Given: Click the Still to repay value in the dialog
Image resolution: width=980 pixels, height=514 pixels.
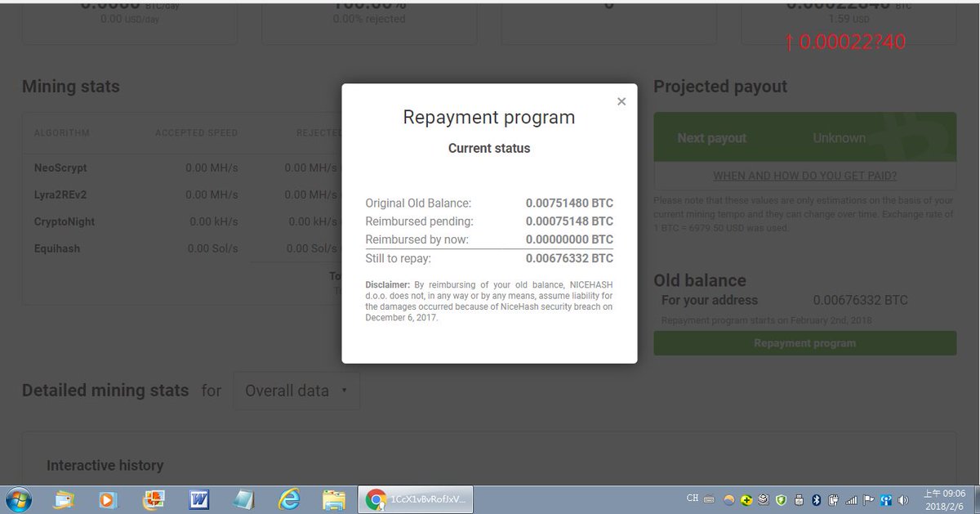Looking at the screenshot, I should click(x=569, y=258).
